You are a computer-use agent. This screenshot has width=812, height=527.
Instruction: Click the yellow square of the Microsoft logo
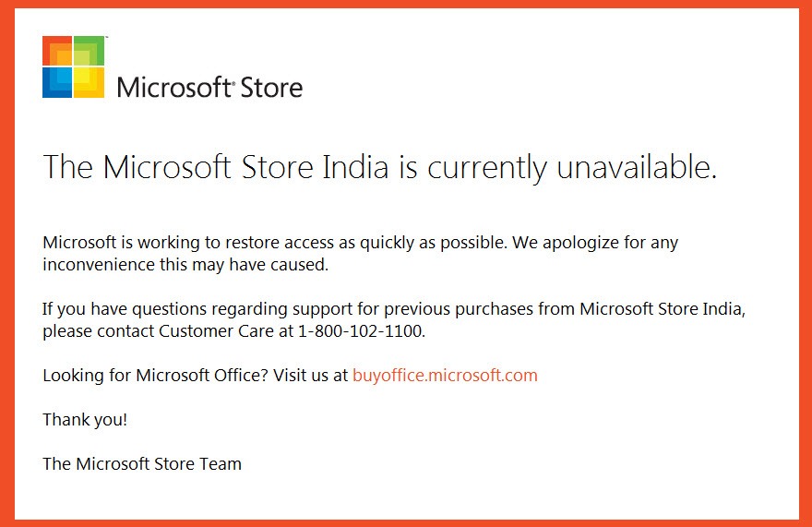point(90,83)
